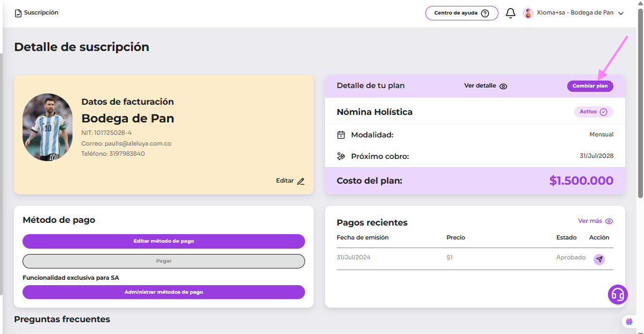
Task: Click the eye icon next to Ver más
Action: [609, 221]
